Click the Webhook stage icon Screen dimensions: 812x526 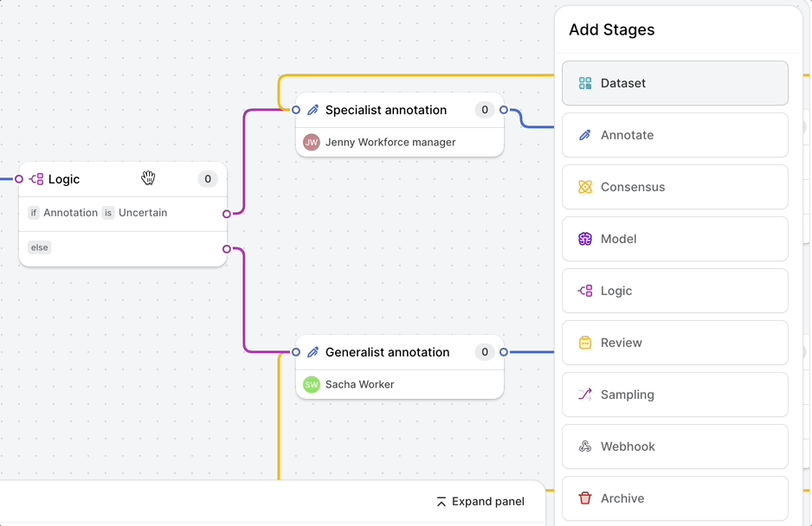tap(585, 446)
